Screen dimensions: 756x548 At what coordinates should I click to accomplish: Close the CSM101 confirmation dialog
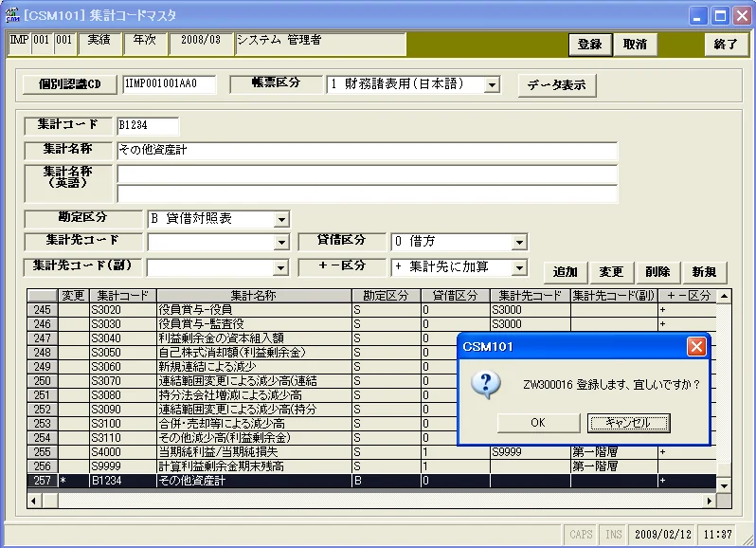[x=696, y=346]
